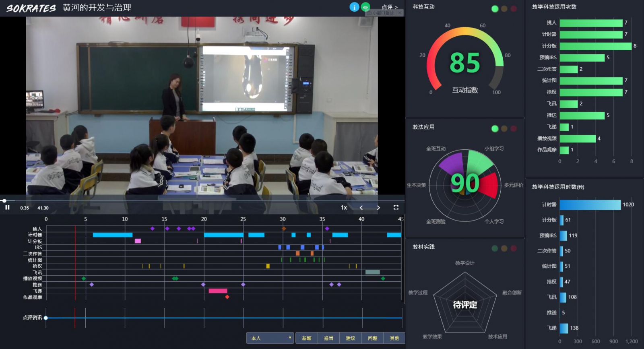Open the 本人 reviewer dropdown
Viewport: 644px width, 349px height.
(270, 338)
